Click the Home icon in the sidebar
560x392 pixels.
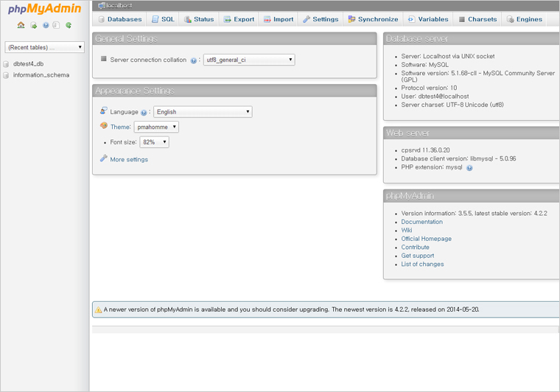[21, 25]
